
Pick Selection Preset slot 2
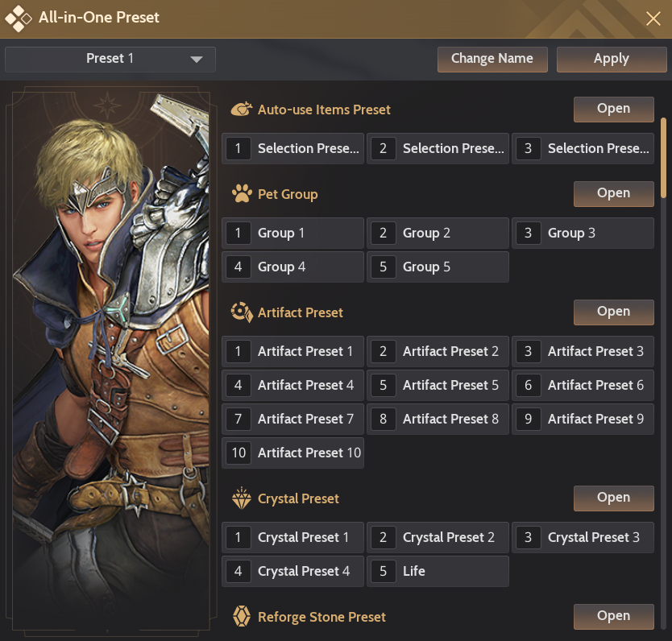tap(438, 148)
